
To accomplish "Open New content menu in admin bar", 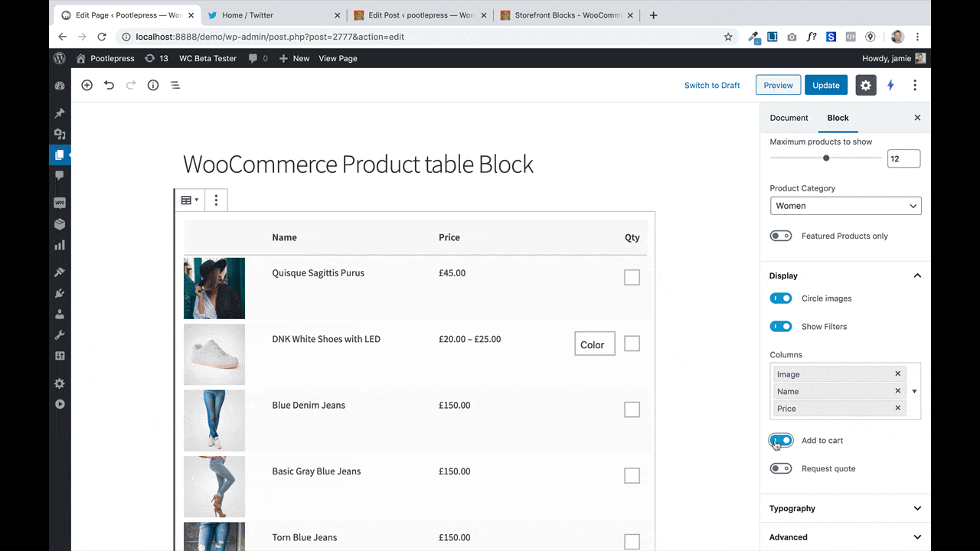I will pos(295,58).
